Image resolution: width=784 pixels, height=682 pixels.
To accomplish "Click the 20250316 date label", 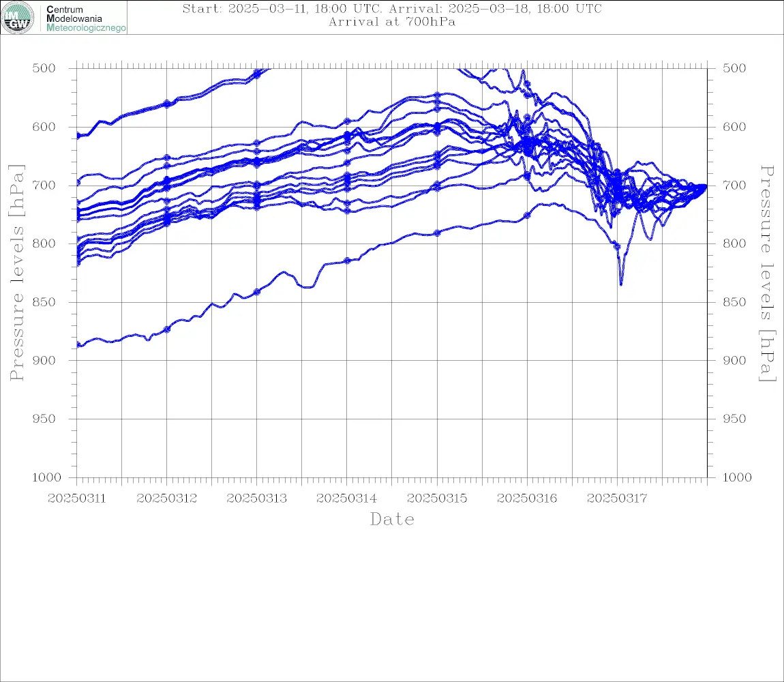I will 527,499.
